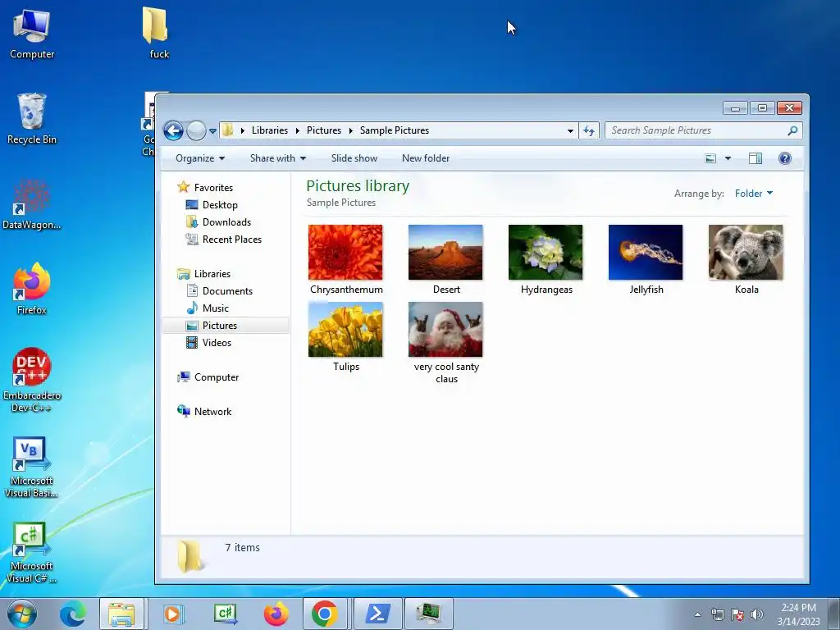The image size is (840, 630).
Task: Click Windows Explorer taskbar button
Action: 121,614
